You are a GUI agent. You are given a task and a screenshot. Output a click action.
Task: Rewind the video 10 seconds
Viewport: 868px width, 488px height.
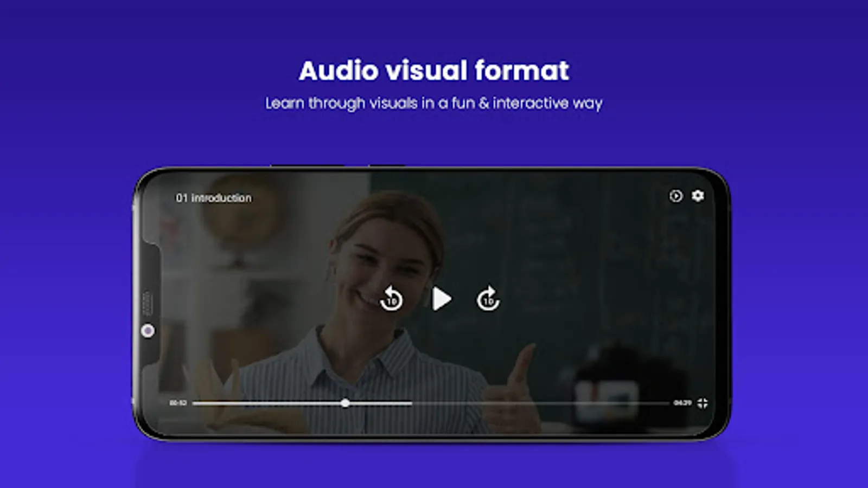(x=391, y=299)
